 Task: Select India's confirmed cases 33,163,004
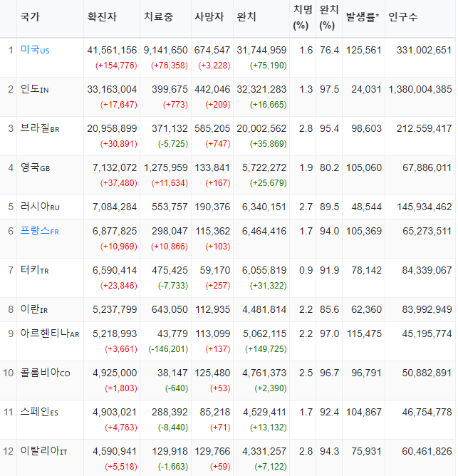coord(112,89)
